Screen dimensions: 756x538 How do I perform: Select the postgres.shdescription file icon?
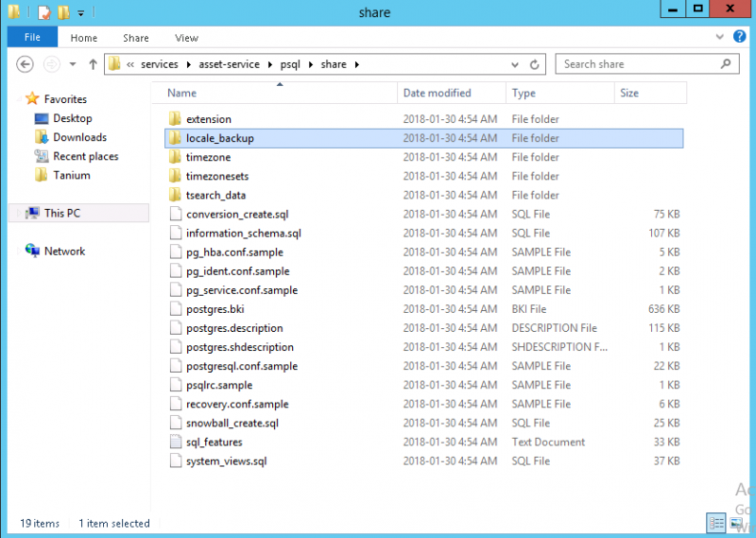[x=176, y=347]
